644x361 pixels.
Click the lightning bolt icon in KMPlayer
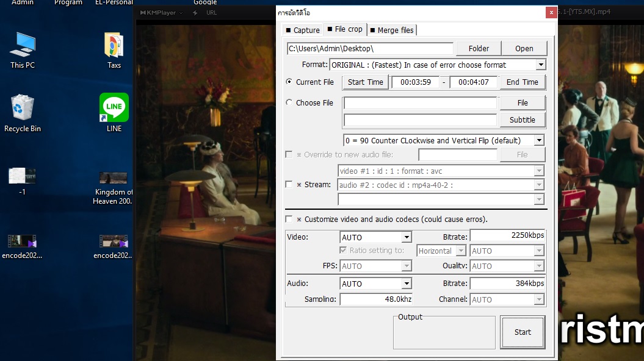[x=195, y=13]
